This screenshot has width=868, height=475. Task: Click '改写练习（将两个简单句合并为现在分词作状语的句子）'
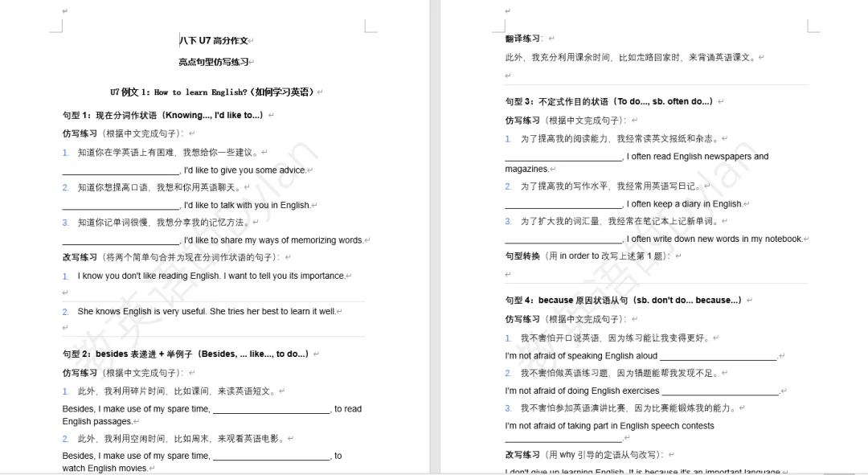coord(172,257)
